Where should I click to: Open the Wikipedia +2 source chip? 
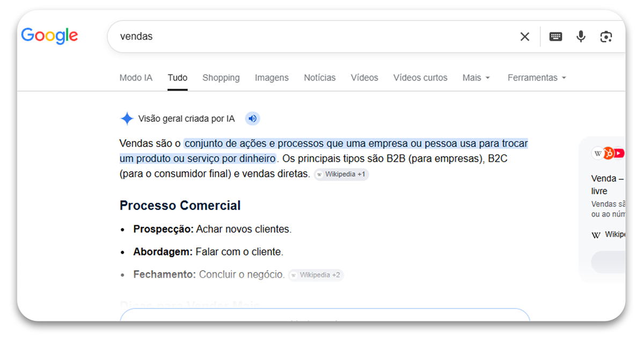pyautogui.click(x=316, y=275)
